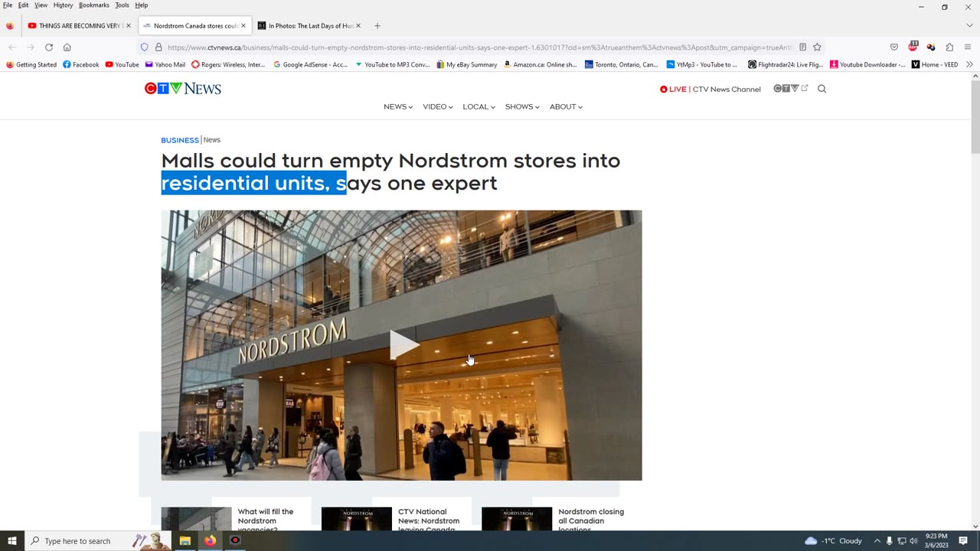This screenshot has height=551, width=980.
Task: Open the extensions puzzle-piece menu
Action: [x=949, y=47]
